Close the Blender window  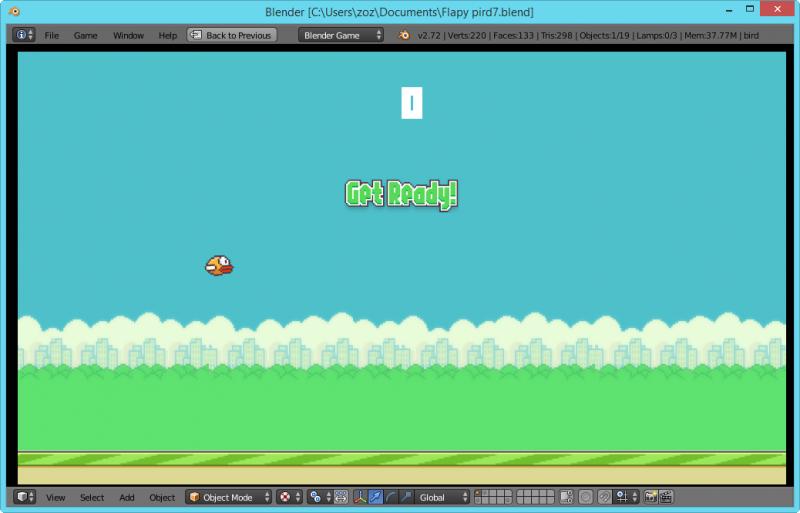(x=777, y=9)
